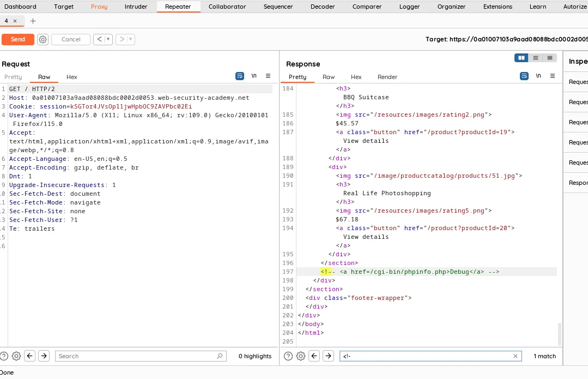Select top-bottom layout view
The height and width of the screenshot is (379, 588).
coord(536,58)
